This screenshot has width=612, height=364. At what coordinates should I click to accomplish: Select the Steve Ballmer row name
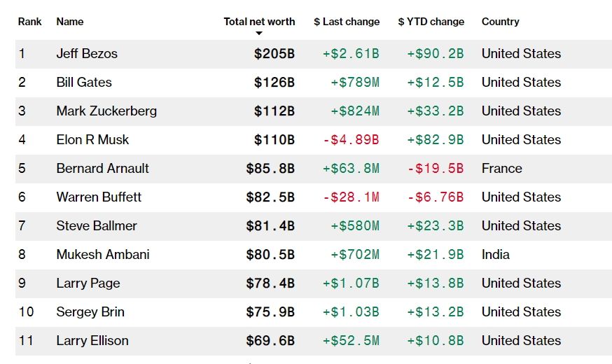click(97, 226)
